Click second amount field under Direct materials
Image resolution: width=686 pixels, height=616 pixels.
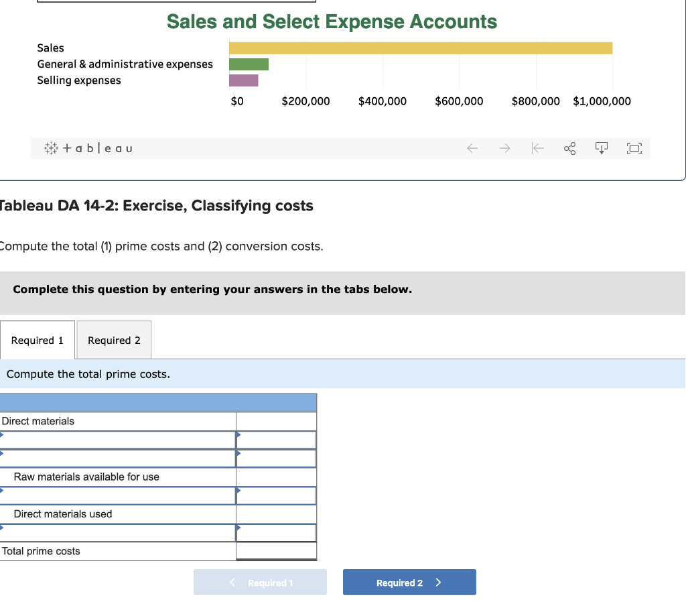coord(276,458)
